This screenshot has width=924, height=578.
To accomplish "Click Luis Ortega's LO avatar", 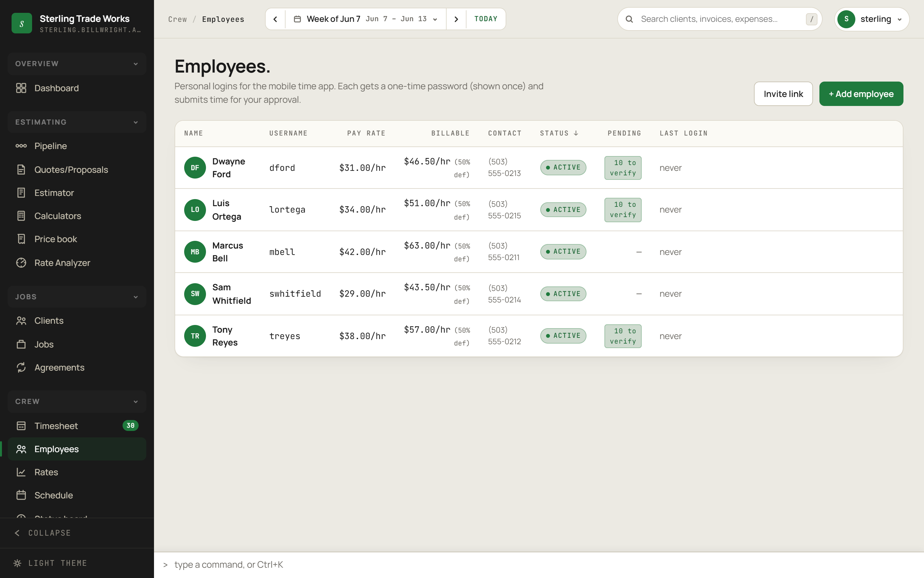I will coord(195,209).
